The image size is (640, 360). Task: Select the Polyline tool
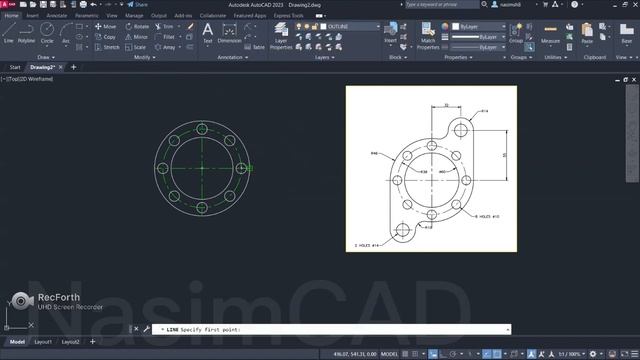point(26,33)
